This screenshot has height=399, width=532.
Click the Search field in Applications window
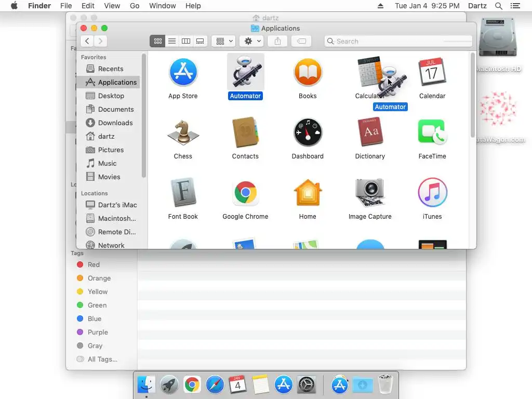click(398, 41)
